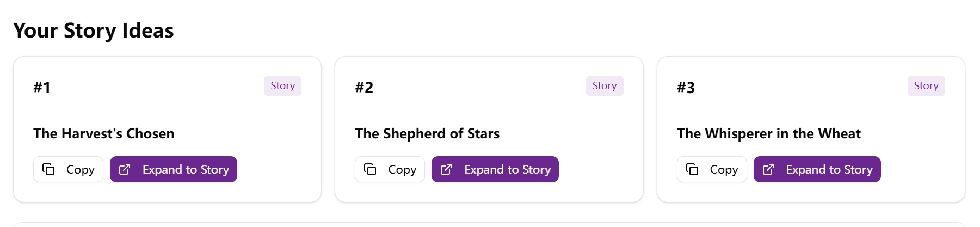Click the copy icon in The Shepherd of Stars card
Screen dimensions: 980x227
pyautogui.click(x=370, y=169)
